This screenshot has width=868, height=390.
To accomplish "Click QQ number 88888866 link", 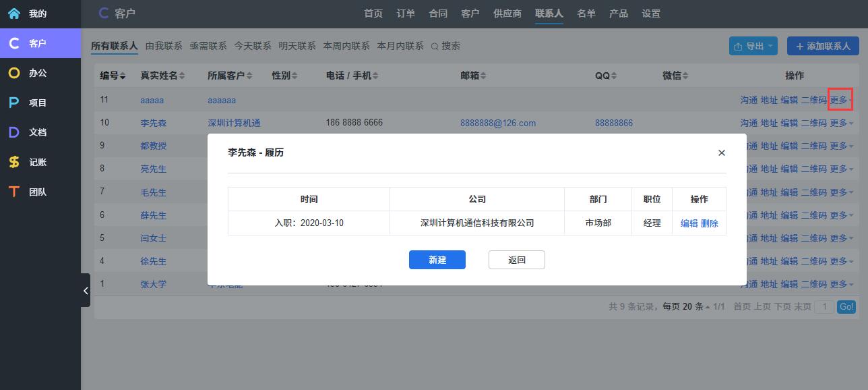I will [x=614, y=123].
